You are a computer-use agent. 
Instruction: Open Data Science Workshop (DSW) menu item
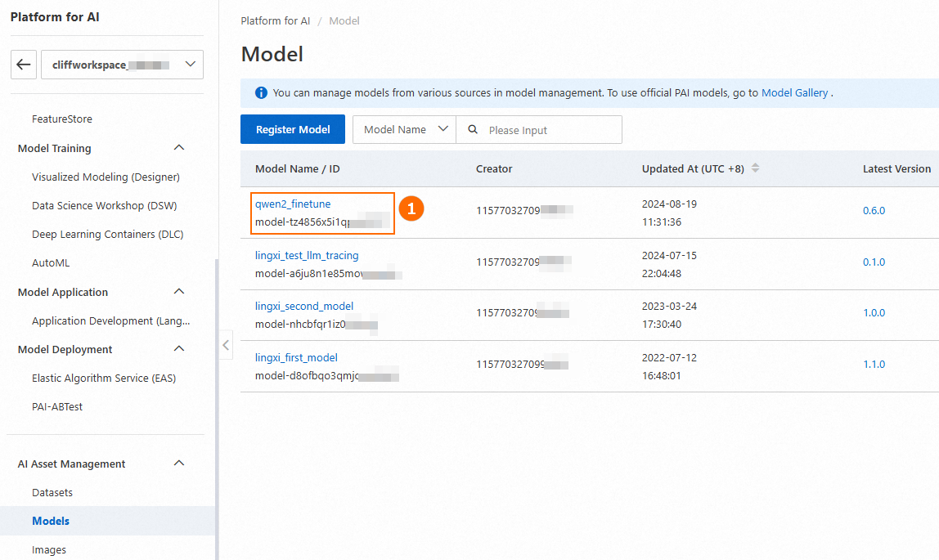click(x=104, y=205)
